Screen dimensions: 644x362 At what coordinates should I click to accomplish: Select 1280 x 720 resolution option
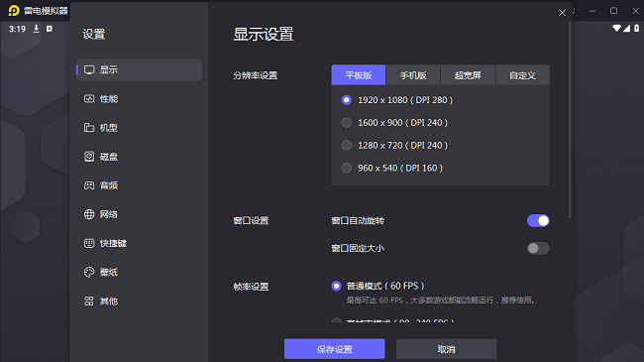point(394,145)
